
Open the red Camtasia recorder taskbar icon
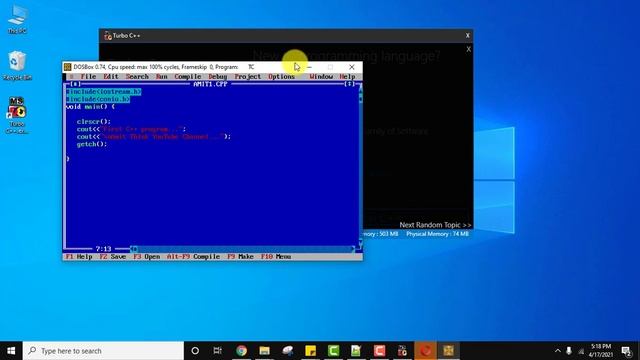pyautogui.click(x=380, y=351)
